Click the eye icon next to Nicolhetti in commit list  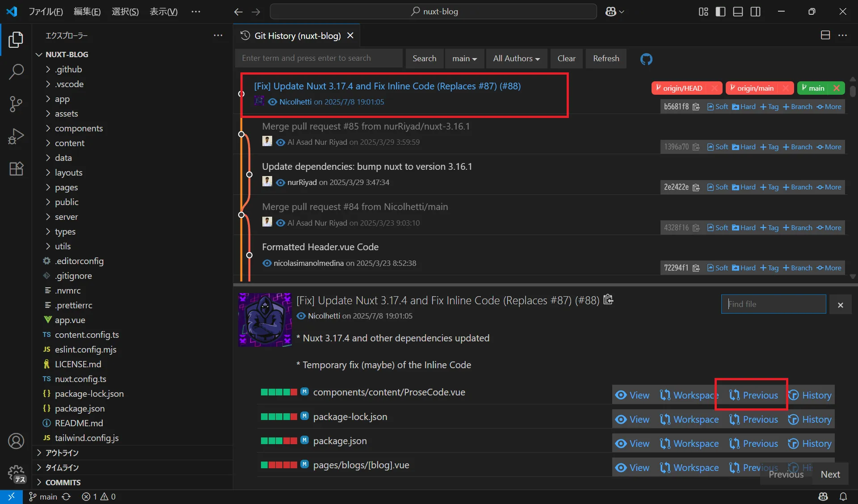click(x=272, y=102)
